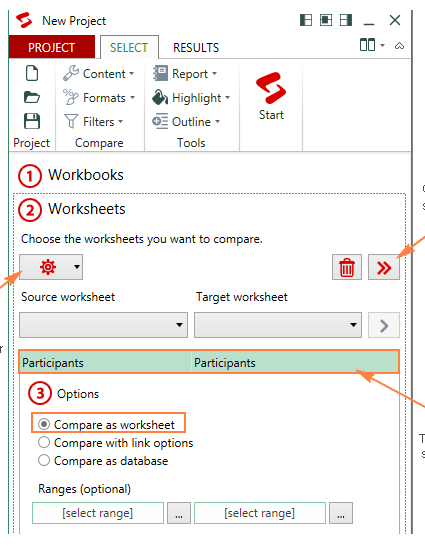Click the new project blank page icon
The width and height of the screenshot is (425, 547).
click(32, 73)
